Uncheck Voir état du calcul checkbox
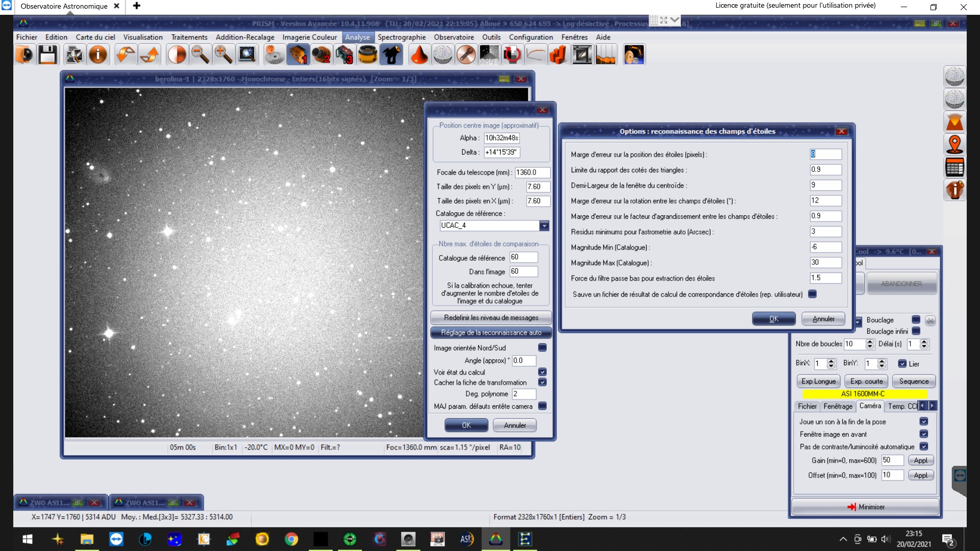The image size is (980, 551). [x=542, y=372]
